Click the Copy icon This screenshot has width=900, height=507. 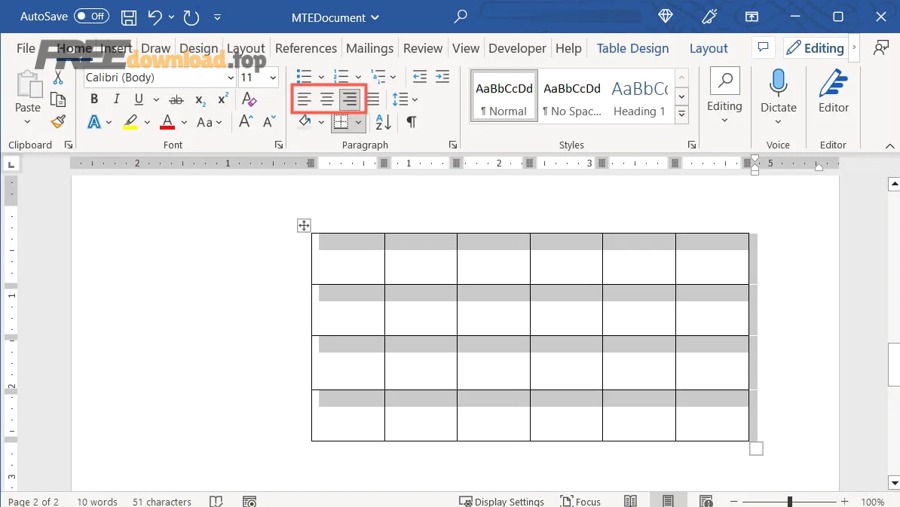point(58,99)
